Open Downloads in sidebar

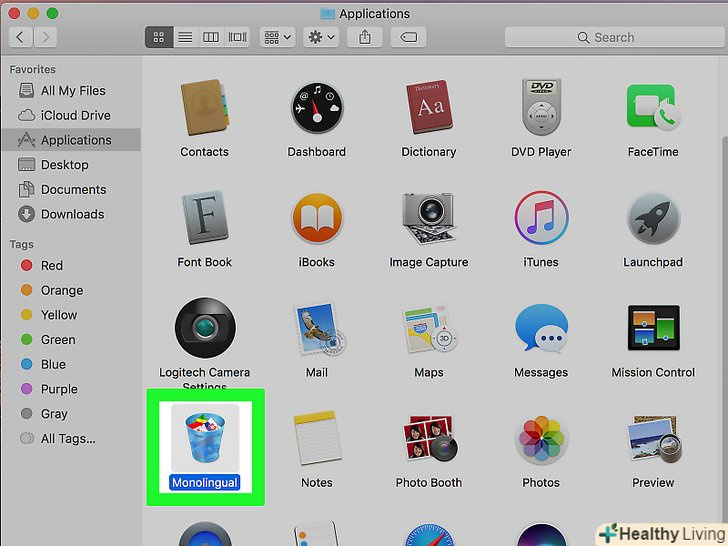[71, 214]
